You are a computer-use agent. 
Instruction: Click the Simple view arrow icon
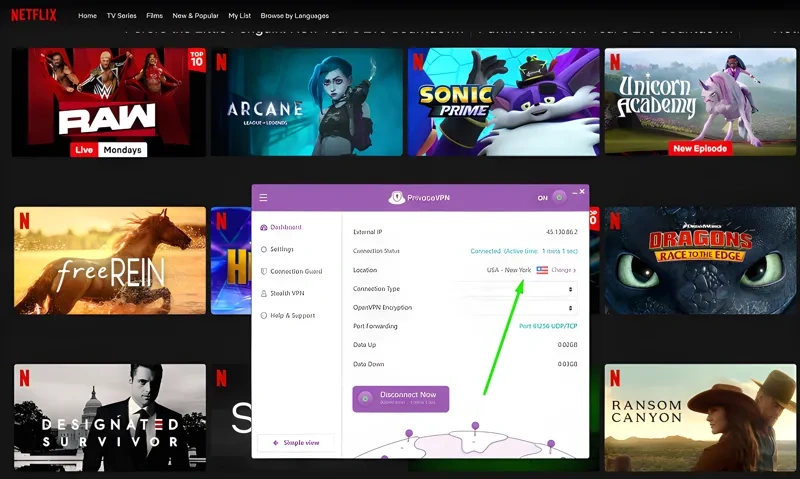point(276,443)
